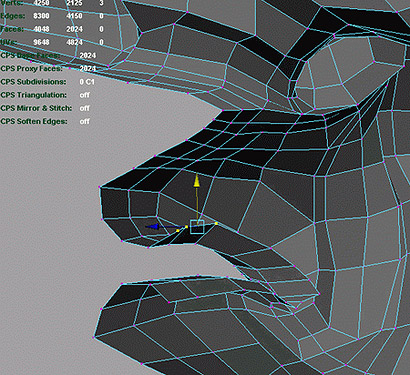
Task: Click the "4150" edges count value
Action: click(x=74, y=16)
